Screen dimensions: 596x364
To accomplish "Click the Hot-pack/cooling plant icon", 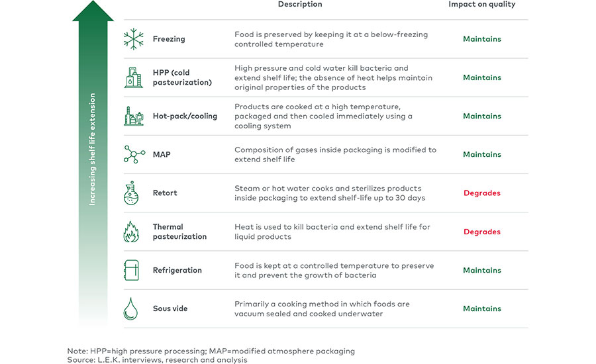I will [x=134, y=116].
